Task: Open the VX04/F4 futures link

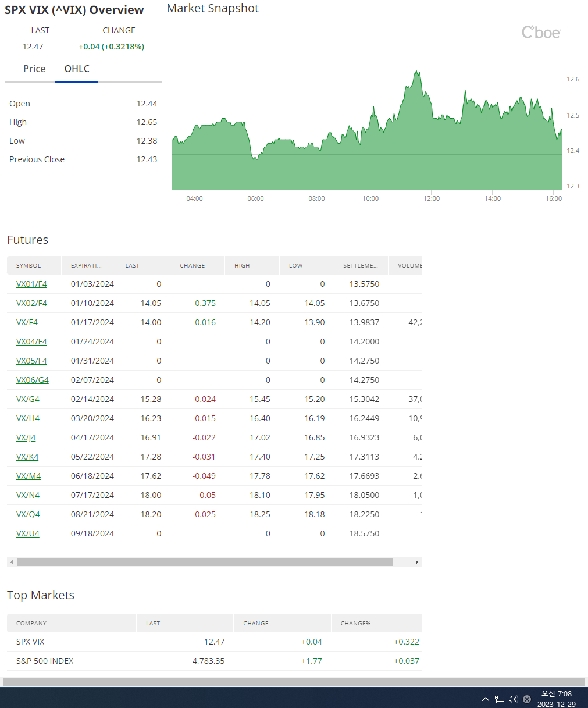Action: click(31, 341)
